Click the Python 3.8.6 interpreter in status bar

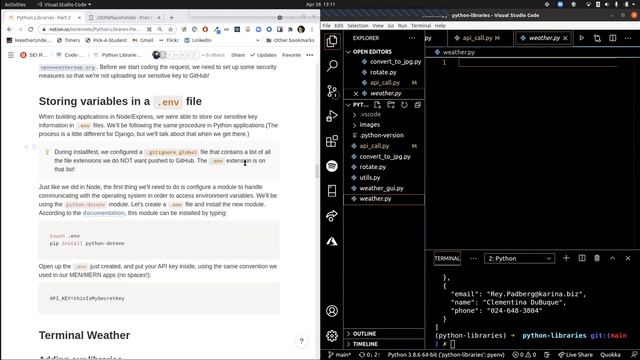tap(446, 355)
